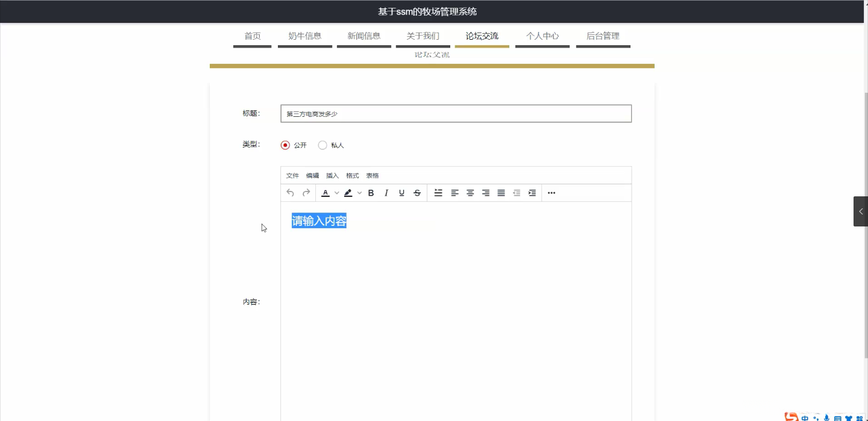The height and width of the screenshot is (421, 868).
Task: Click the 类型: label
Action: click(251, 145)
